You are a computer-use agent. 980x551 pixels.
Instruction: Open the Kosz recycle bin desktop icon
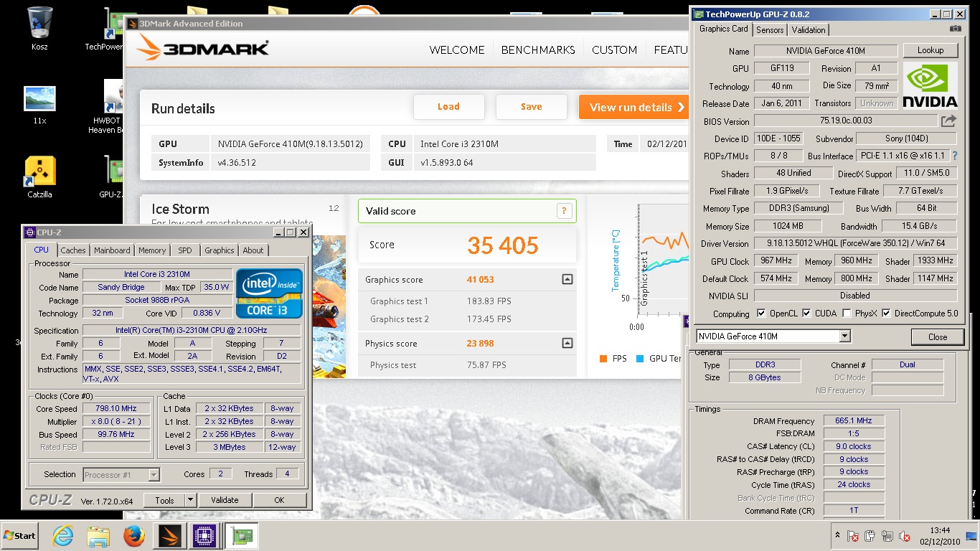click(x=39, y=29)
